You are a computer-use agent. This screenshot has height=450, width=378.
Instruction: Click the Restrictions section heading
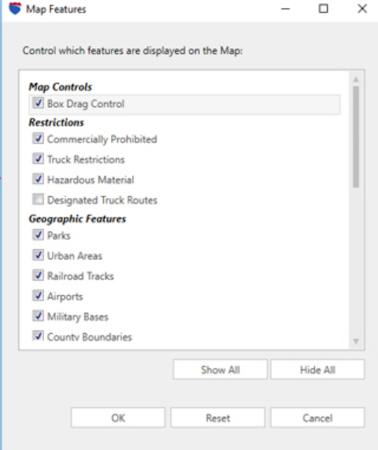click(56, 122)
